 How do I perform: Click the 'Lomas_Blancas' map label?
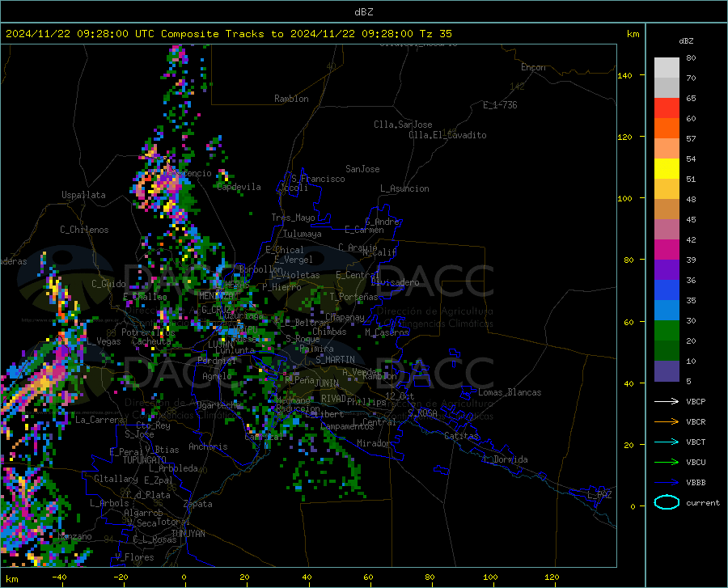[510, 392]
